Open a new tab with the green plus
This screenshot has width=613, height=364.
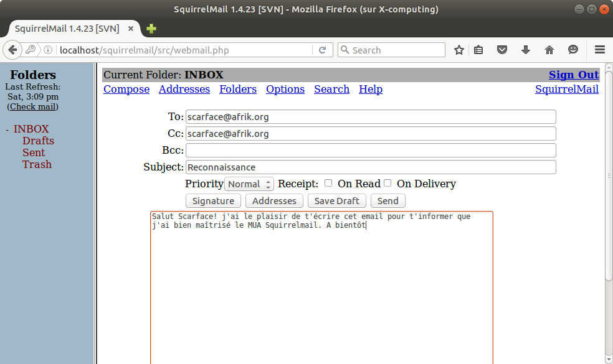pos(151,29)
